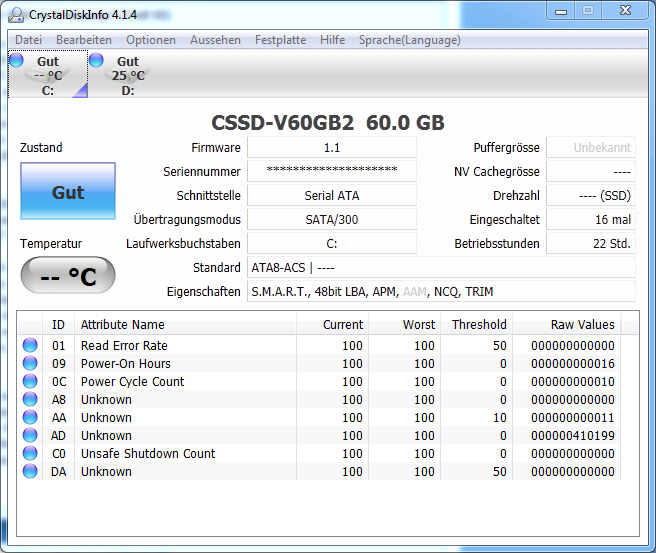Open the Datei menu
Screen dimensions: 656x553
[x=28, y=40]
